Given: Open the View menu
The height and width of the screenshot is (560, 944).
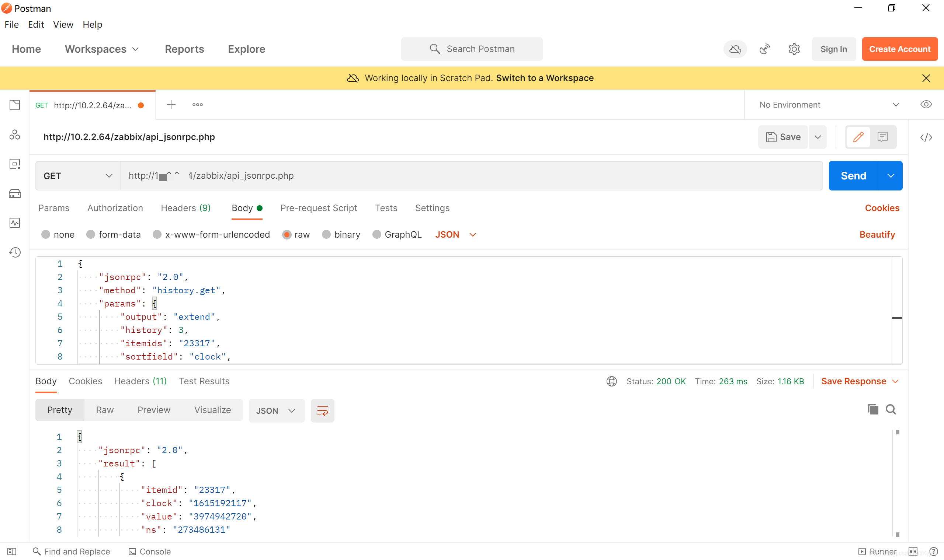Looking at the screenshot, I should [x=63, y=25].
